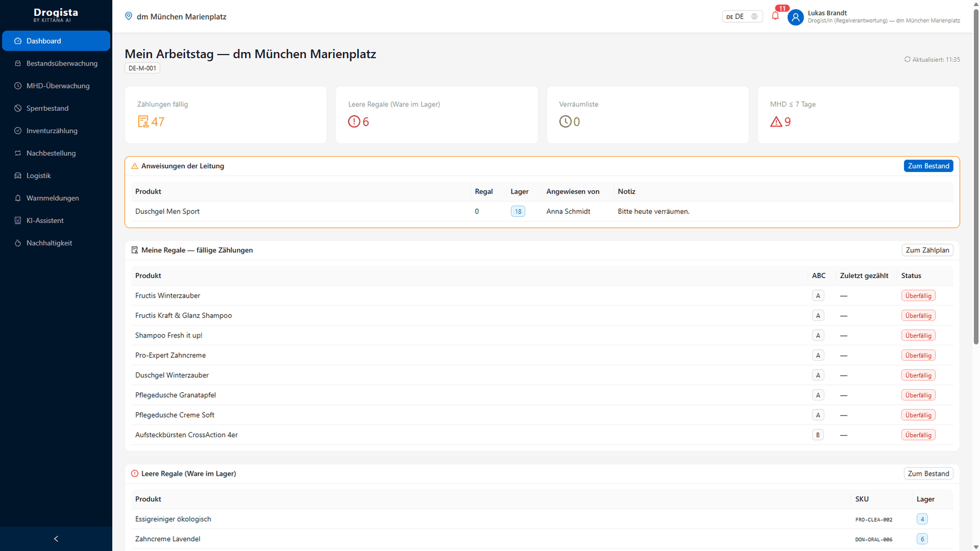This screenshot has height=551, width=980.
Task: Select Duschgel Winterzauber row
Action: click(542, 375)
